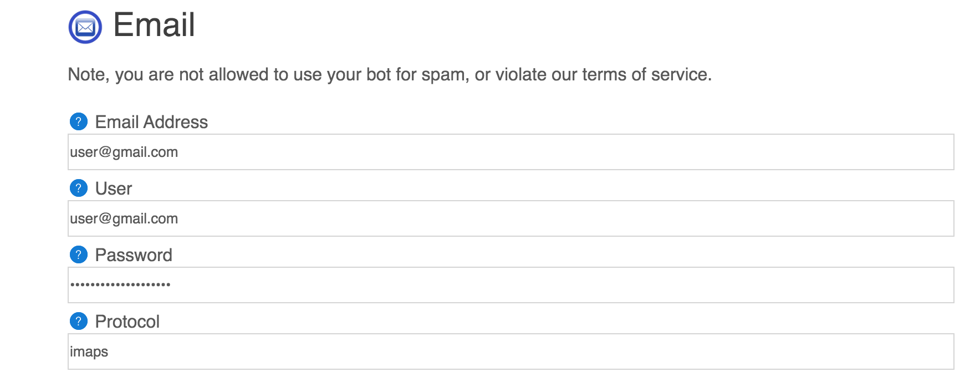This screenshot has width=980, height=377.
Task: Open the help tooltip for the User label
Action: coord(79,188)
